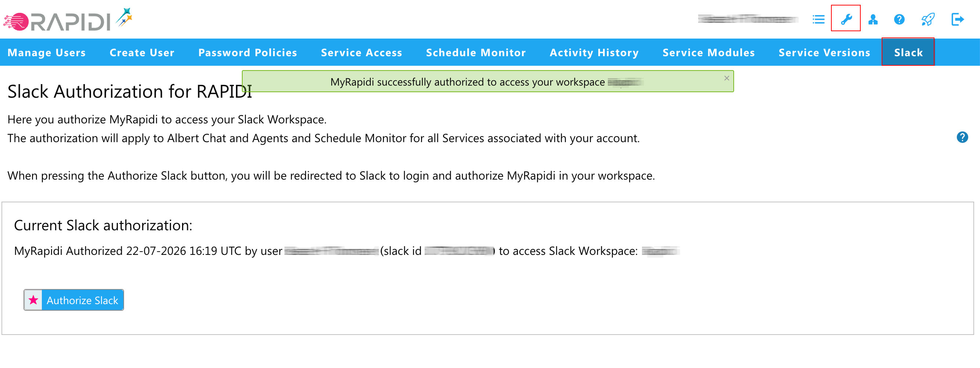
Task: Click the header help question mark icon
Action: point(899,19)
